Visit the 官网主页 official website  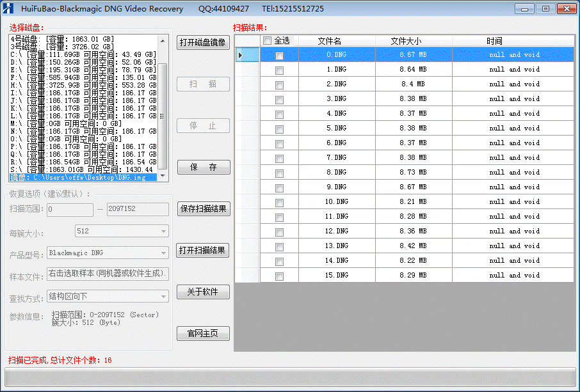(203, 333)
